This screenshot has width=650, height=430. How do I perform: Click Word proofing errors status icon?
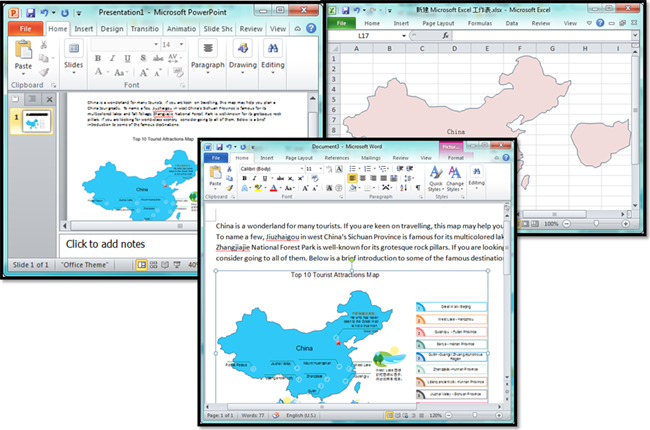[x=276, y=415]
